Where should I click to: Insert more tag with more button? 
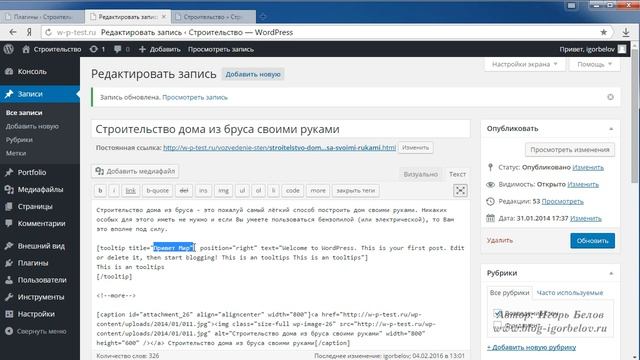pos(318,191)
